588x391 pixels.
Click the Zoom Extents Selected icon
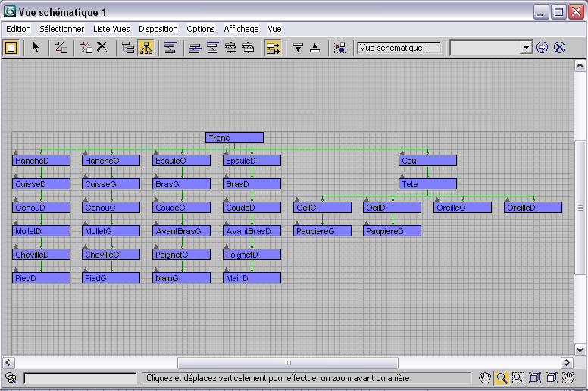552,378
